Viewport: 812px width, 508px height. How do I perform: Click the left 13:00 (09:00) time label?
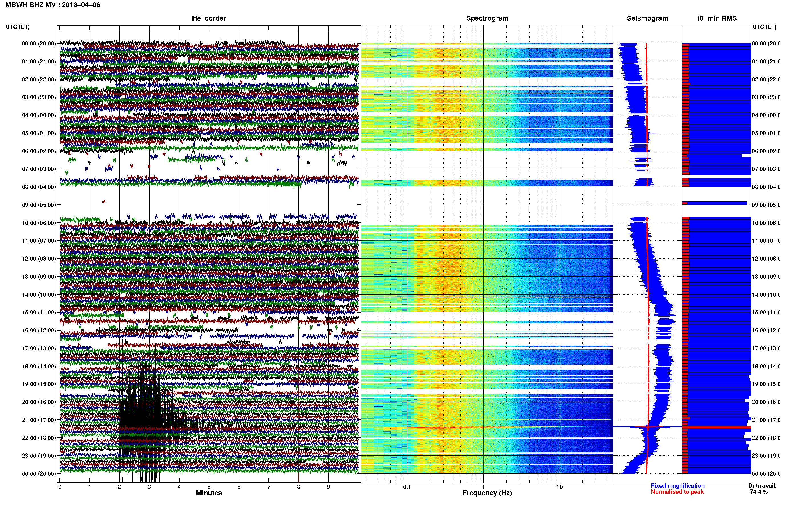(x=39, y=277)
